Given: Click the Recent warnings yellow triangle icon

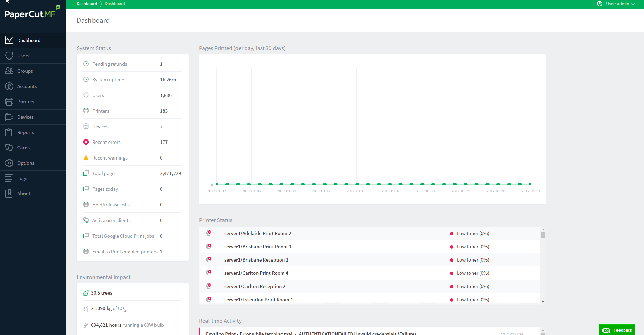Looking at the screenshot, I should tap(86, 157).
